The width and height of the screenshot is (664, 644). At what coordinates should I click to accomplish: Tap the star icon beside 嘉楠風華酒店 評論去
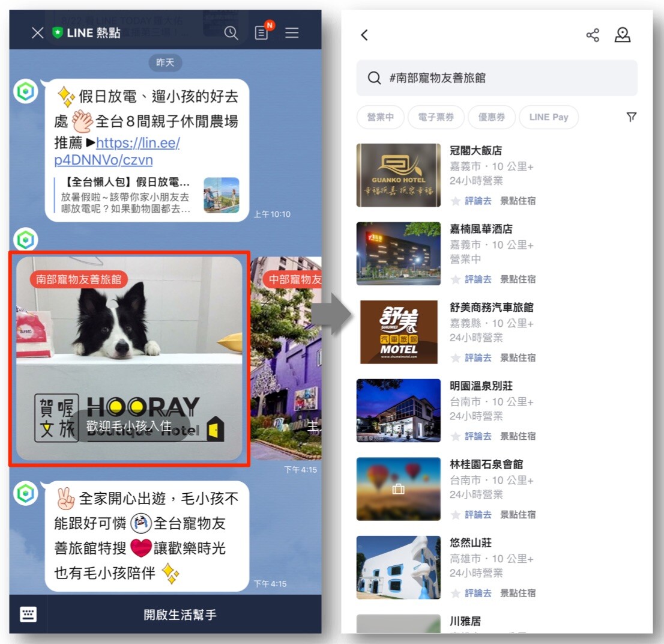pyautogui.click(x=455, y=279)
